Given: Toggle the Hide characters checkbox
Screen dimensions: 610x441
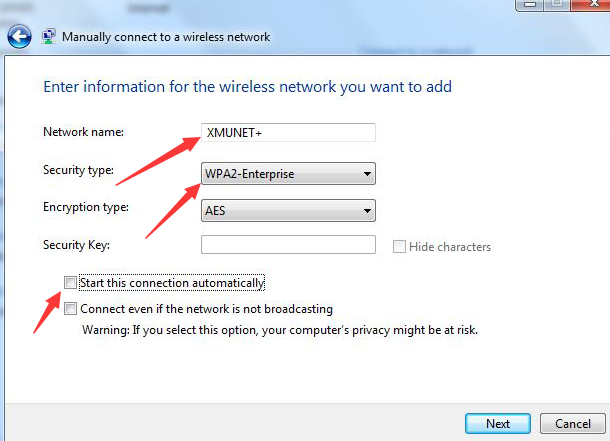Looking at the screenshot, I should (400, 247).
